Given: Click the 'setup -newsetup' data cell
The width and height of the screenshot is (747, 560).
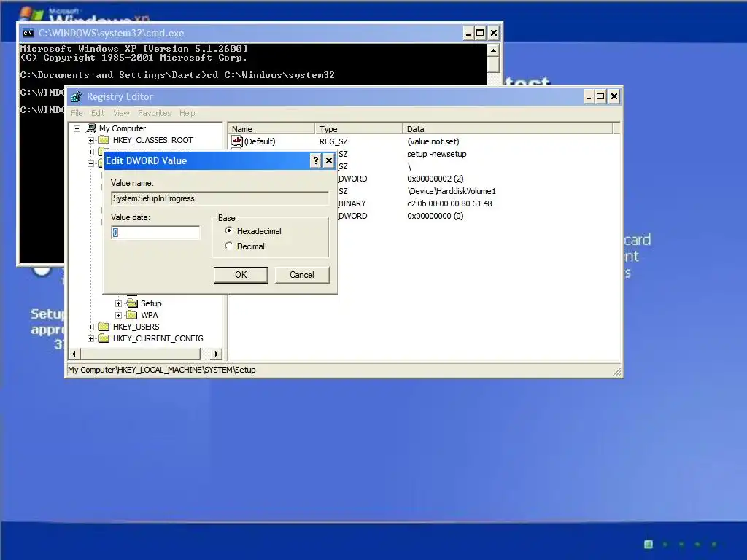Looking at the screenshot, I should pos(437,154).
